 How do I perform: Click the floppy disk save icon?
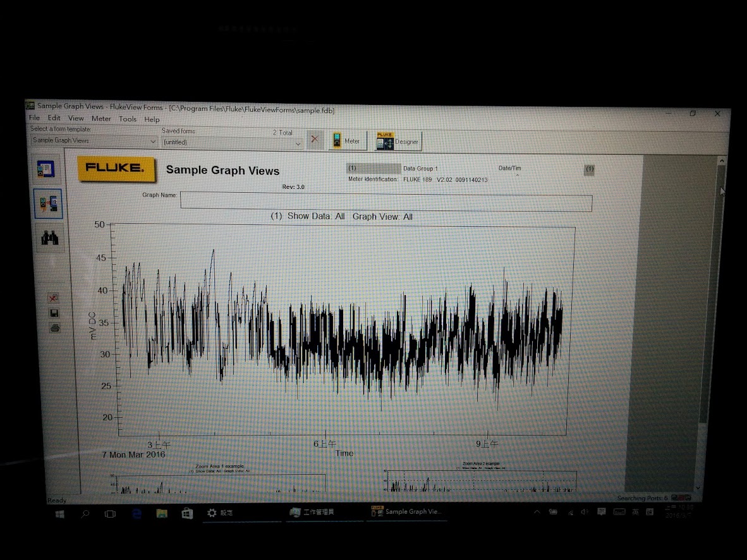click(54, 313)
